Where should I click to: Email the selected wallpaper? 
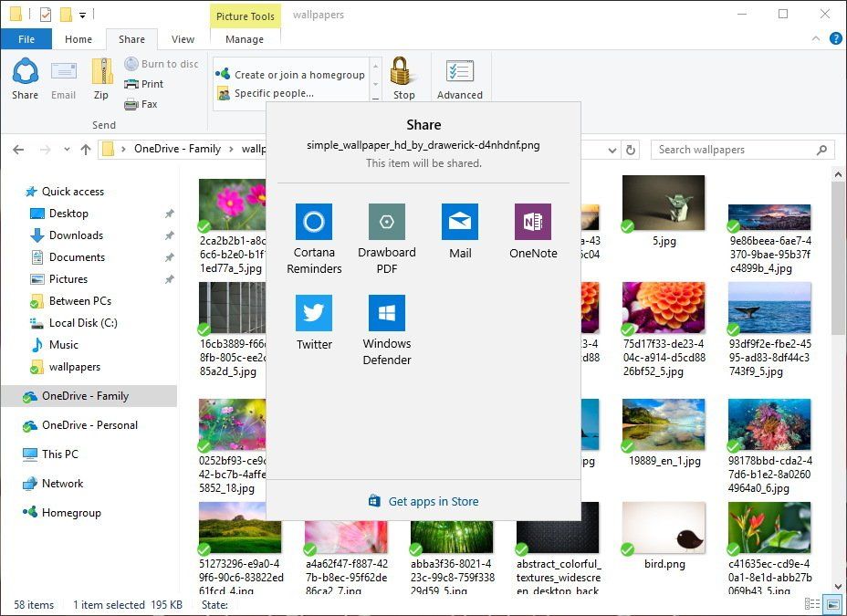pyautogui.click(x=63, y=78)
